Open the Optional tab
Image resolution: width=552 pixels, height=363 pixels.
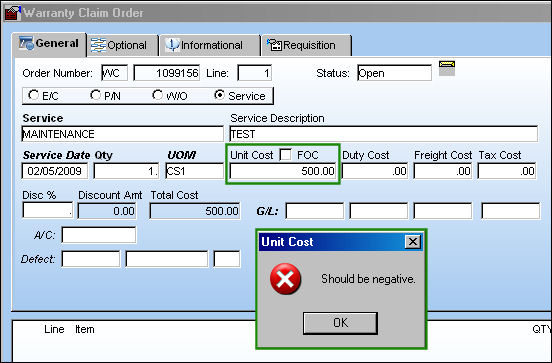(122, 45)
